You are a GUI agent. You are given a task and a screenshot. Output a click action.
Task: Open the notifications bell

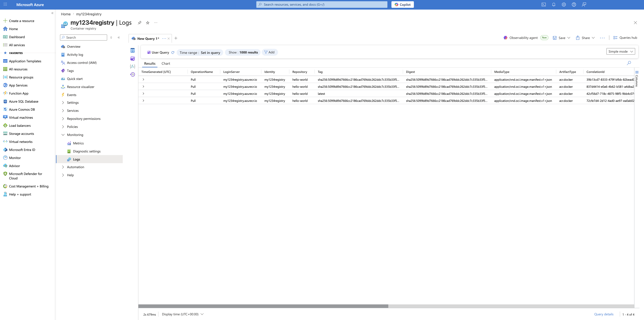554,5
